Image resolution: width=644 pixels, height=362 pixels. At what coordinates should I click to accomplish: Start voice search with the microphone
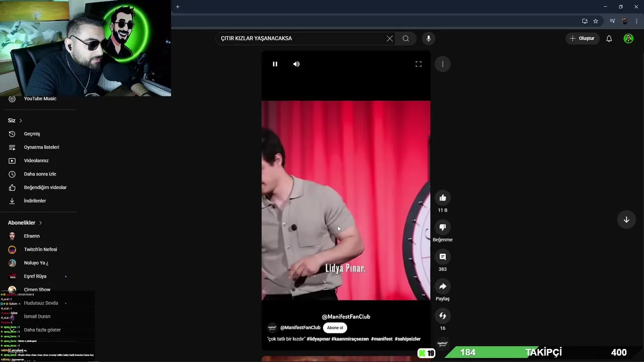(429, 38)
